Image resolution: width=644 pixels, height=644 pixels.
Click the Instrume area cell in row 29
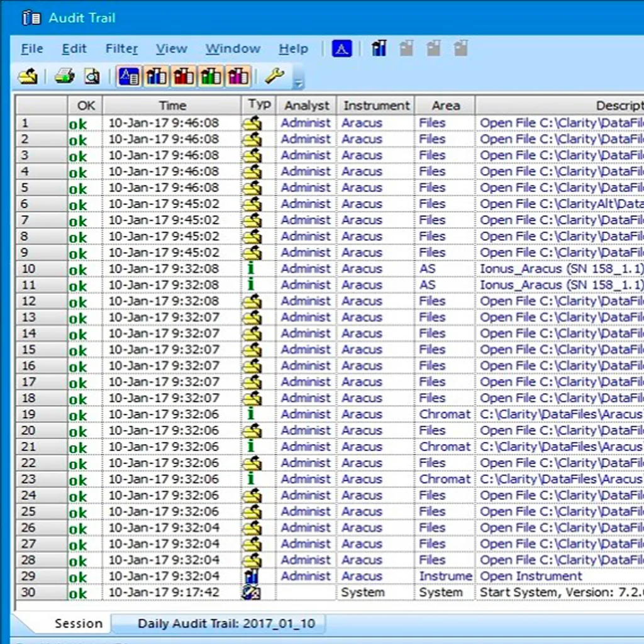click(x=446, y=576)
